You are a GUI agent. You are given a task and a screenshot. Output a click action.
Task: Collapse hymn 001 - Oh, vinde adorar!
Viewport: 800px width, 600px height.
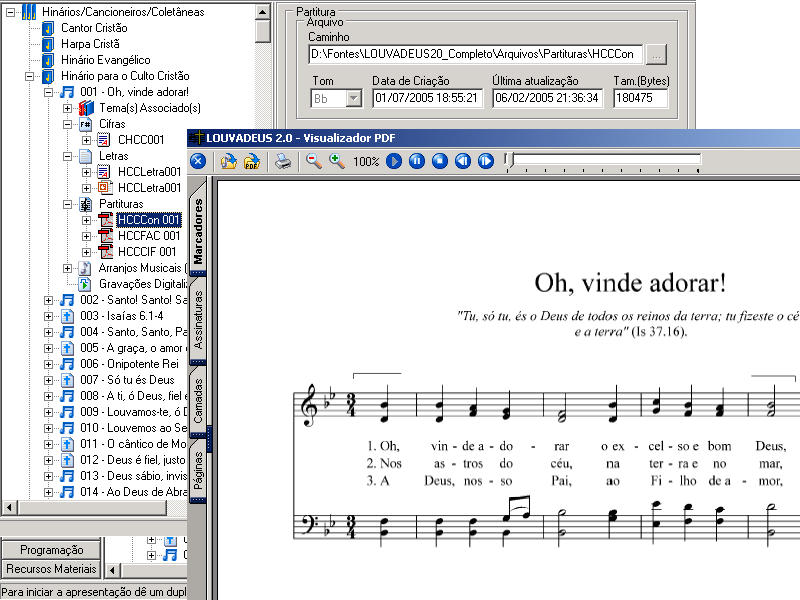pyautogui.click(x=48, y=92)
